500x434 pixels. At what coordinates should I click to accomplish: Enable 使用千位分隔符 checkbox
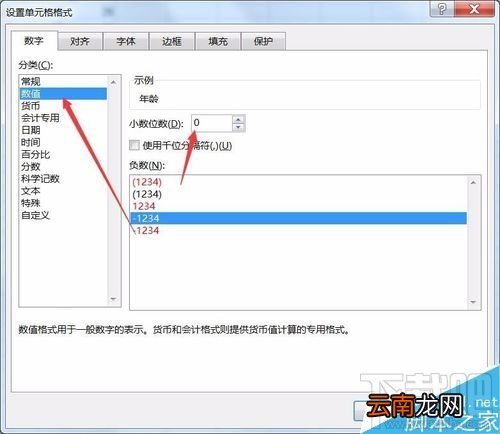coord(134,145)
